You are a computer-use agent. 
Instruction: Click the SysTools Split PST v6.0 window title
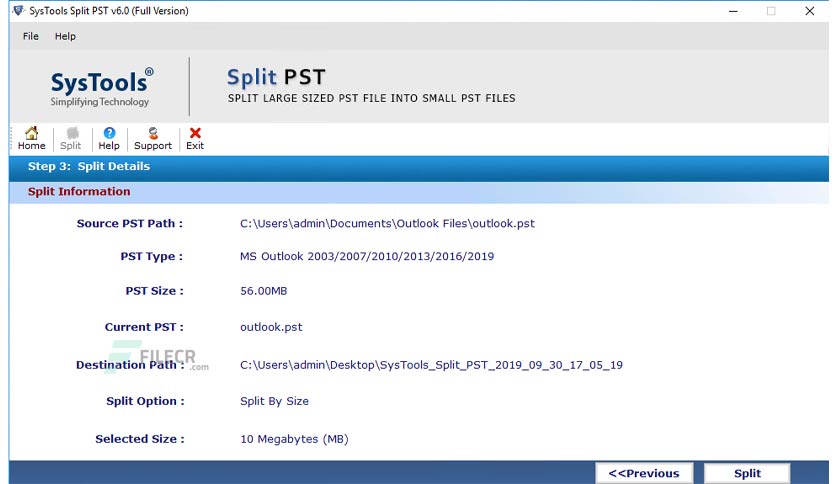(x=109, y=11)
